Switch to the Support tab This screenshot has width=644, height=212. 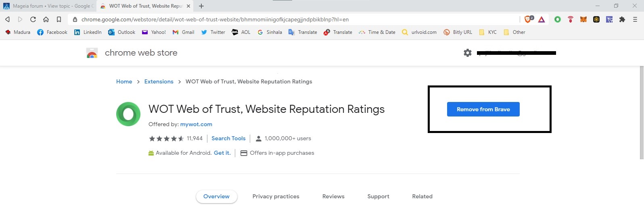tap(378, 196)
